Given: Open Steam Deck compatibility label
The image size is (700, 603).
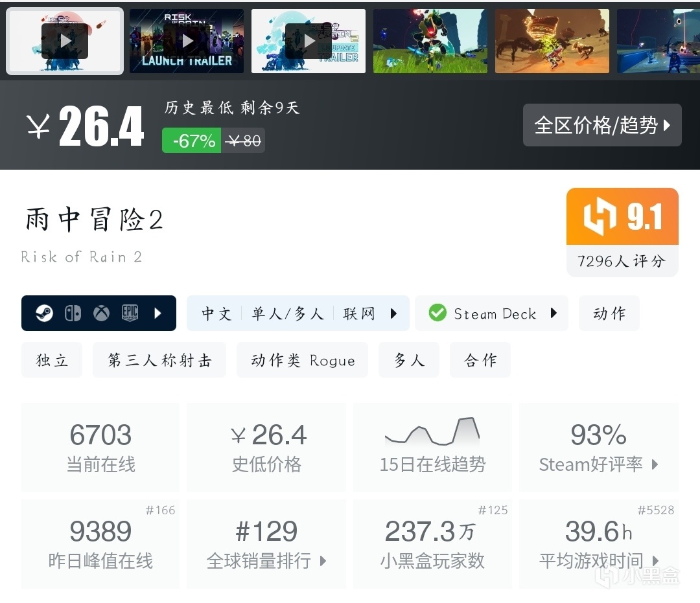Looking at the screenshot, I should coord(495,314).
